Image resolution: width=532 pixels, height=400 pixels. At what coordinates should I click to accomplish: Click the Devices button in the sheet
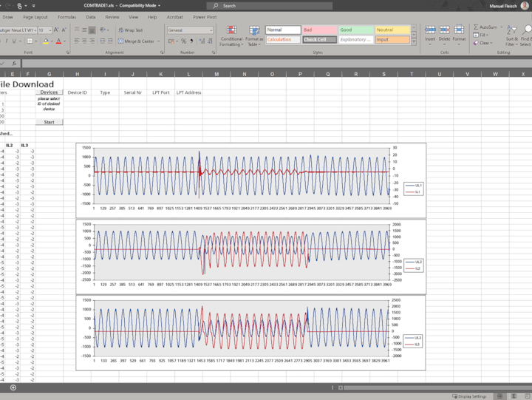(x=49, y=92)
